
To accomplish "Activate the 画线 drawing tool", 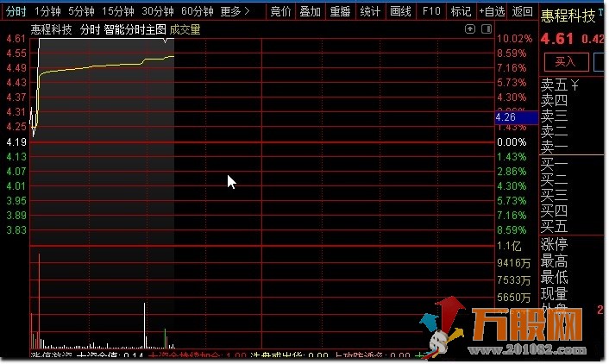I will tap(400, 11).
